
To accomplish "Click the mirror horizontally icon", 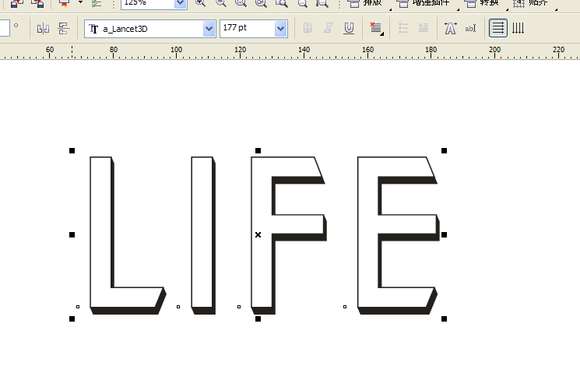I will click(43, 28).
